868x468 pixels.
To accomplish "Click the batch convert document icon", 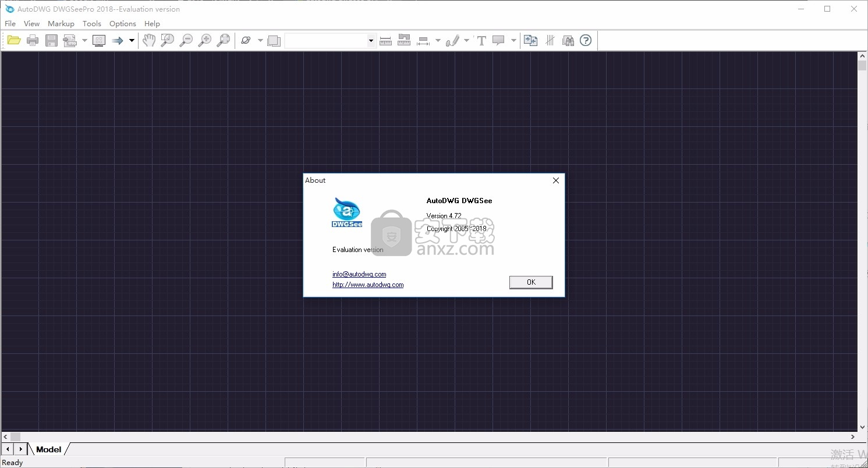I will pos(70,40).
